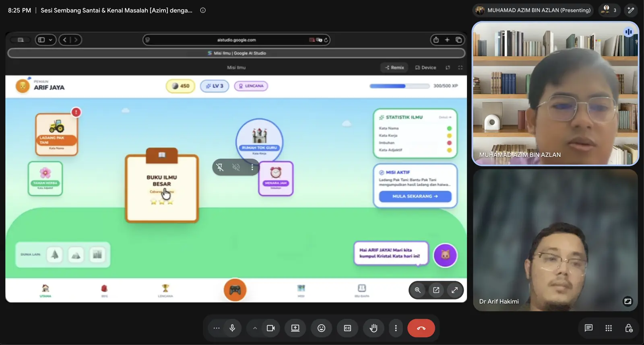Leave call with red hang-up button
The image size is (644, 345).
(421, 328)
